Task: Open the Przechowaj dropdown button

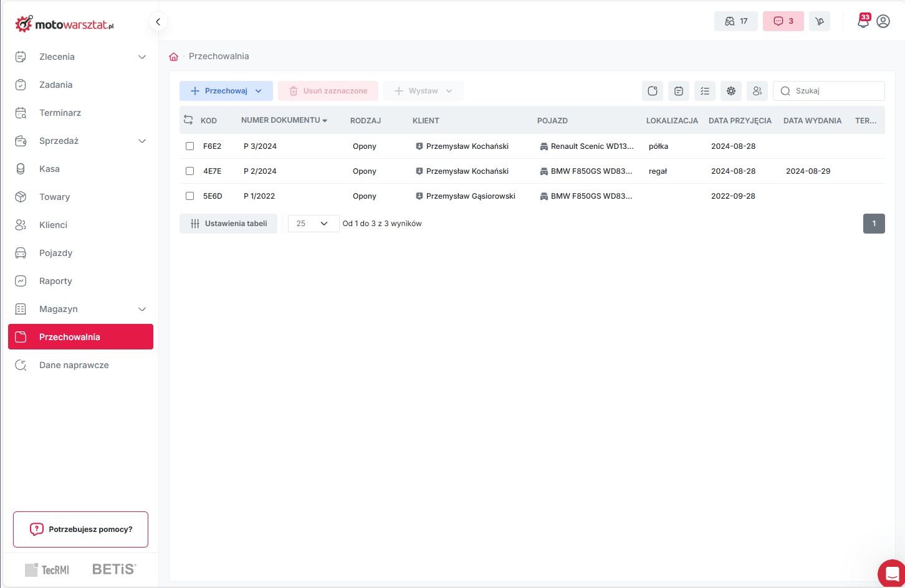Action: tap(226, 91)
